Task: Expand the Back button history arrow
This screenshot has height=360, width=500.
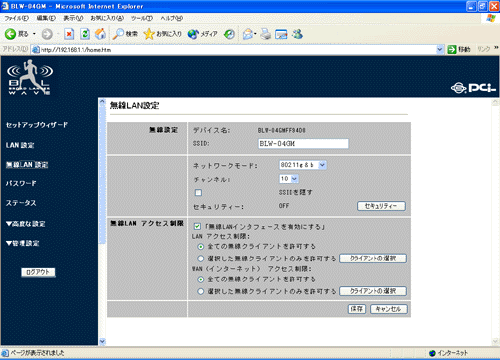Action: [x=34, y=34]
